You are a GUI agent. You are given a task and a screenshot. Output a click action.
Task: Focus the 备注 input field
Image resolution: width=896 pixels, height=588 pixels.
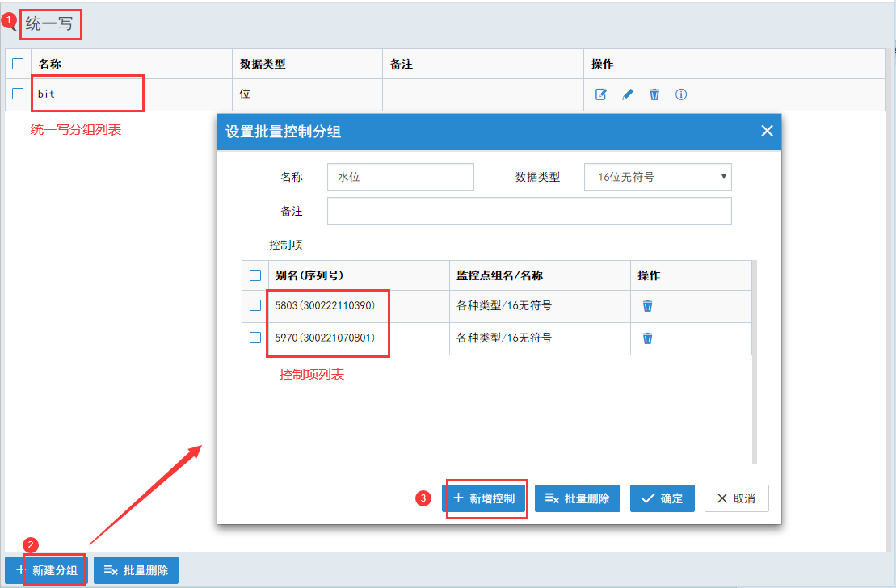tap(528, 211)
